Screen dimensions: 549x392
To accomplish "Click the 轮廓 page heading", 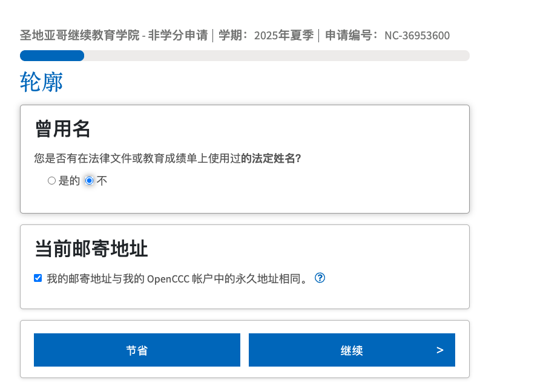I will click(42, 82).
